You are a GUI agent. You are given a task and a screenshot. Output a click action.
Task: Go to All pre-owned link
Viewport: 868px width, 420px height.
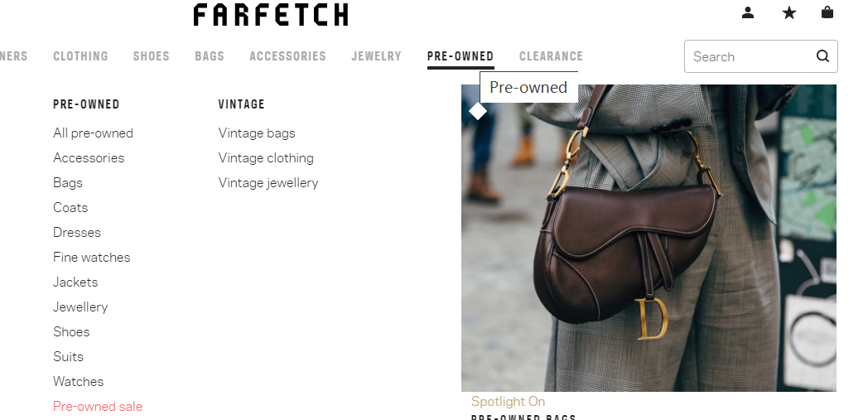[x=93, y=133]
